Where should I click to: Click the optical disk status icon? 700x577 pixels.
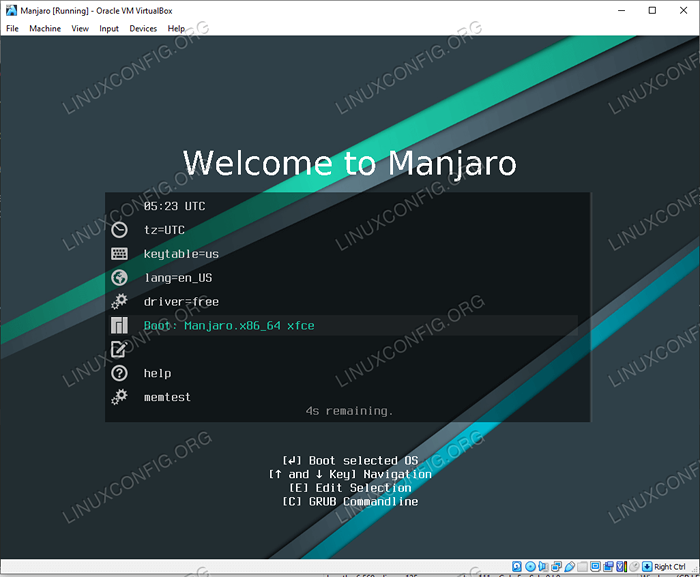[x=530, y=567]
